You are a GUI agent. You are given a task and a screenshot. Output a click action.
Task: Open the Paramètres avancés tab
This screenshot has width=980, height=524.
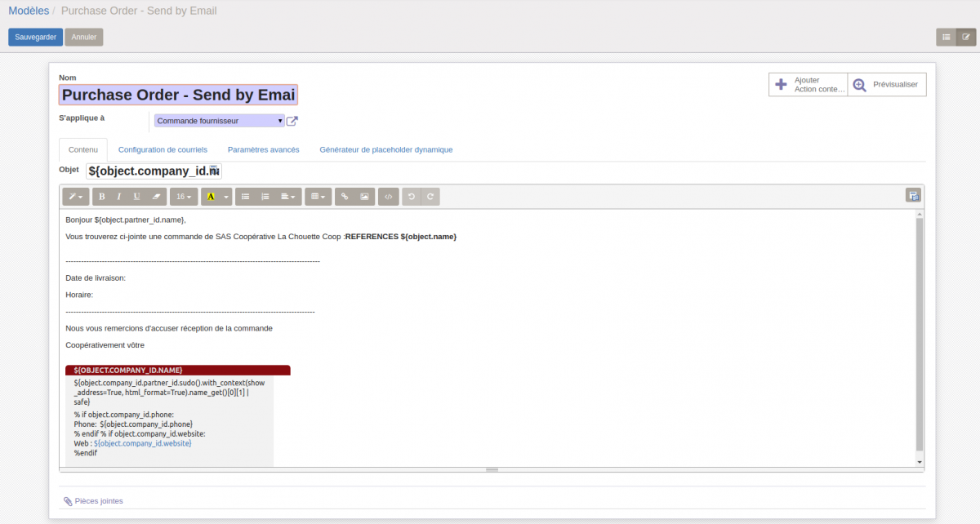point(263,150)
